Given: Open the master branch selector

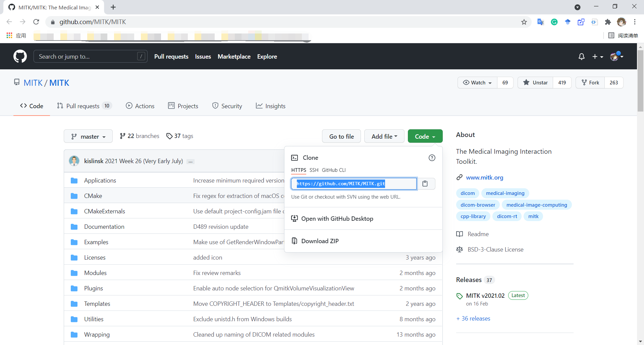Looking at the screenshot, I should pos(88,136).
